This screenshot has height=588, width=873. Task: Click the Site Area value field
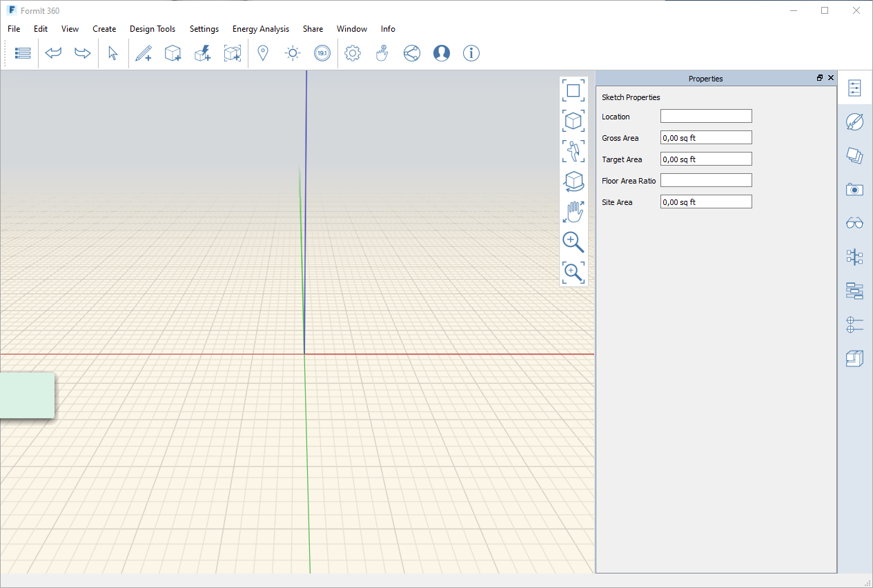pos(706,202)
